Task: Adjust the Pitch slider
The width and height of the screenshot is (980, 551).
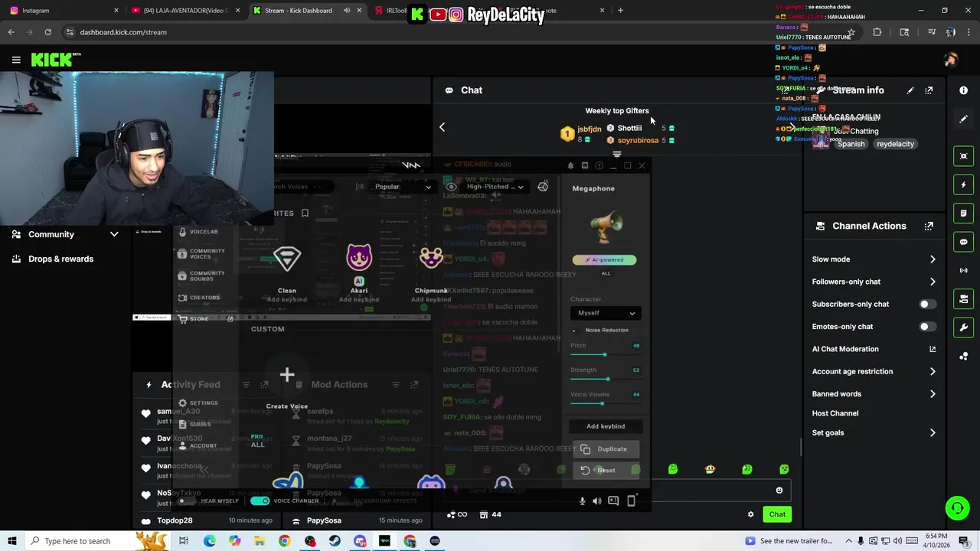Action: pyautogui.click(x=605, y=354)
